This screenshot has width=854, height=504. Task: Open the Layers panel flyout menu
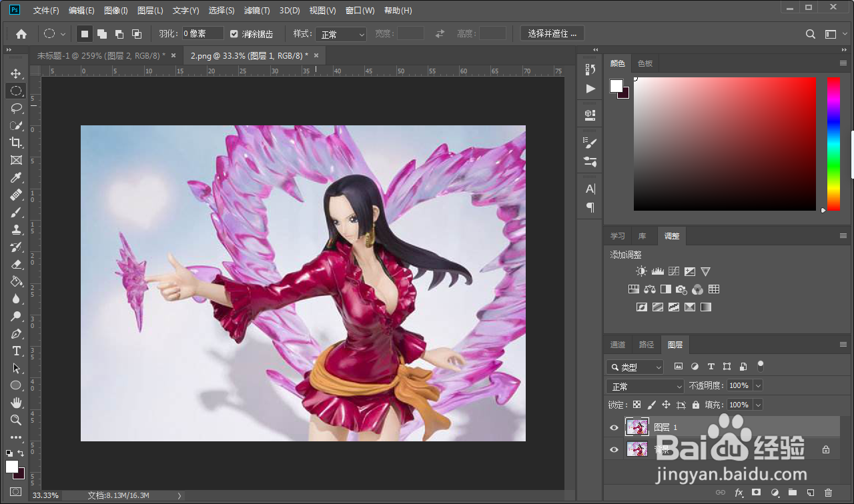pos(843,345)
